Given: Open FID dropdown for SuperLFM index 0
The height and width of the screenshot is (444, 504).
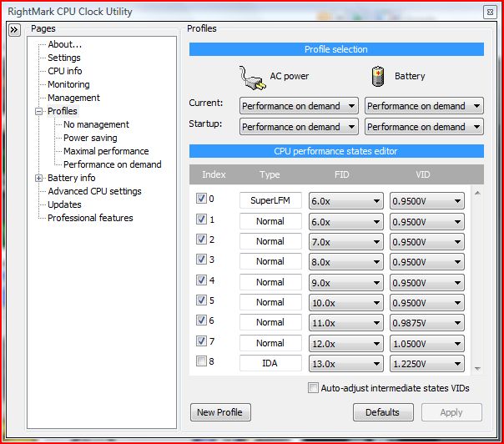Looking at the screenshot, I should [x=345, y=201].
